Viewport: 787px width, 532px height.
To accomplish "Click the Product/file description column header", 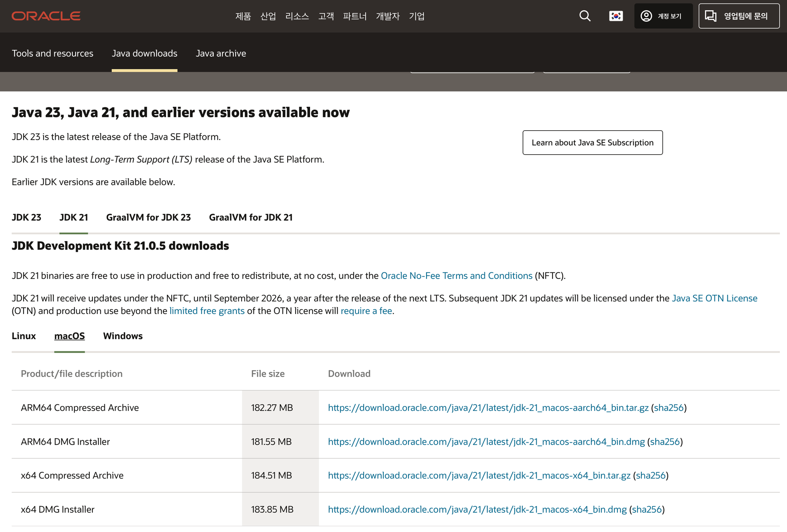I will tap(72, 374).
